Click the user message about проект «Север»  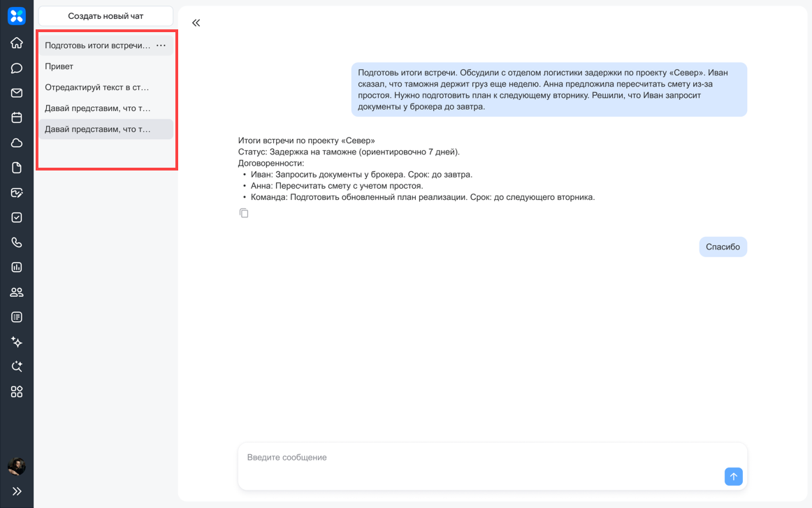click(549, 89)
